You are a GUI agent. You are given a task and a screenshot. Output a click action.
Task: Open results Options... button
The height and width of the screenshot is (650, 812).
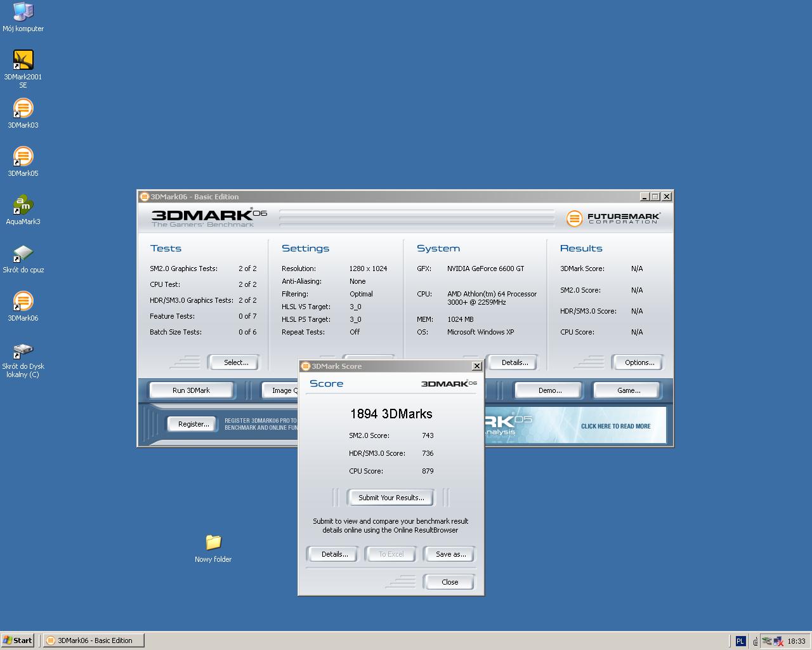click(639, 362)
